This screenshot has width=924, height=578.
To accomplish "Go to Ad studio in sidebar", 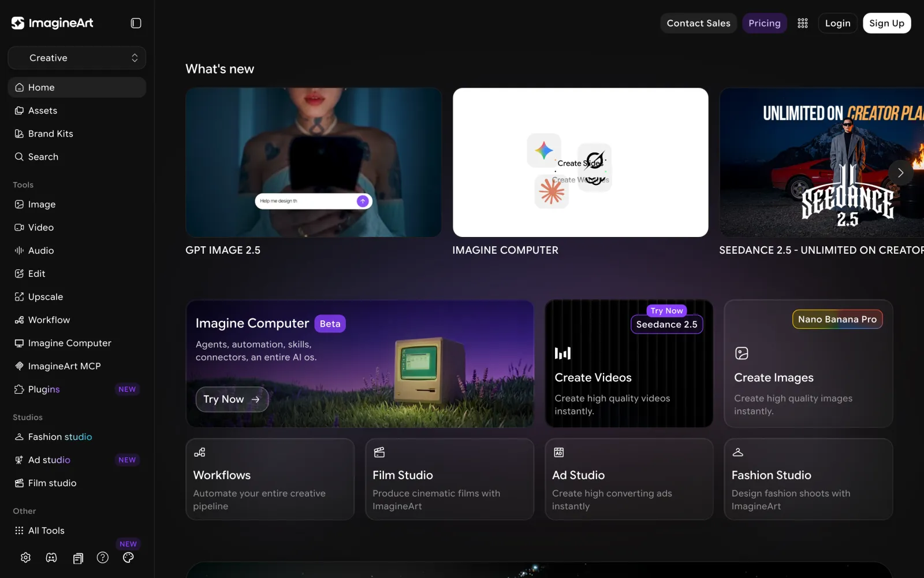I will [77, 460].
